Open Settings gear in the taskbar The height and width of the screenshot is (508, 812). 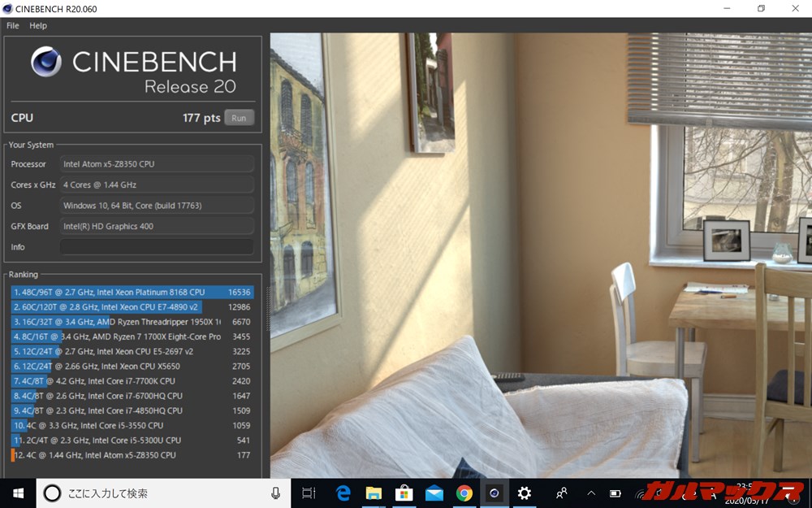click(525, 493)
